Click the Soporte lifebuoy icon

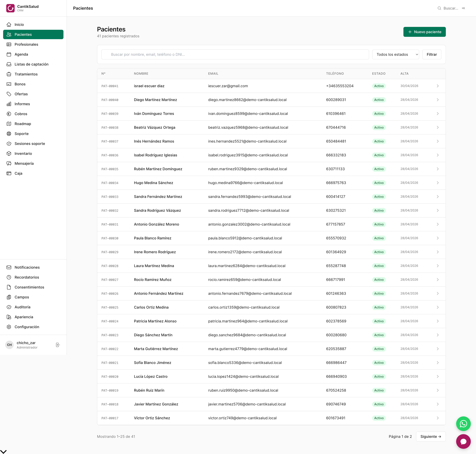click(9, 134)
